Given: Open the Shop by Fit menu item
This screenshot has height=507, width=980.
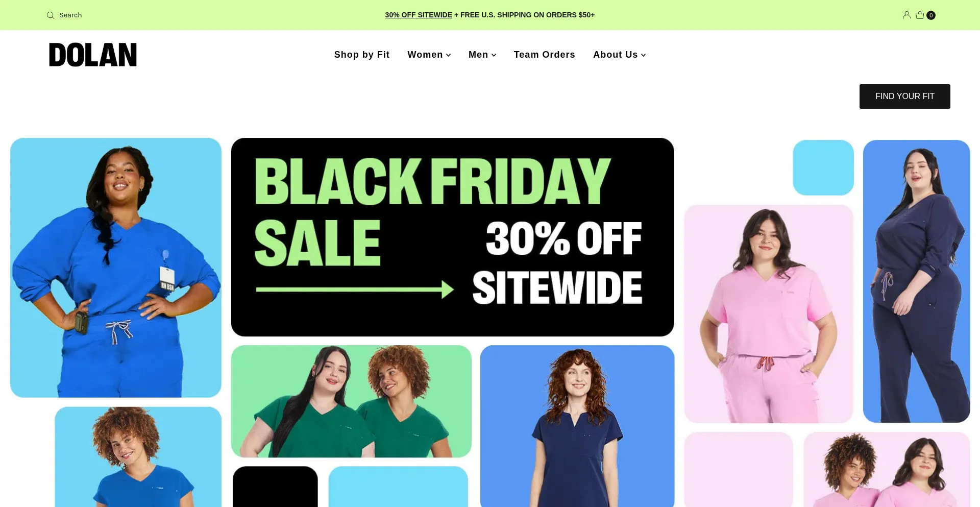Looking at the screenshot, I should click(x=362, y=55).
